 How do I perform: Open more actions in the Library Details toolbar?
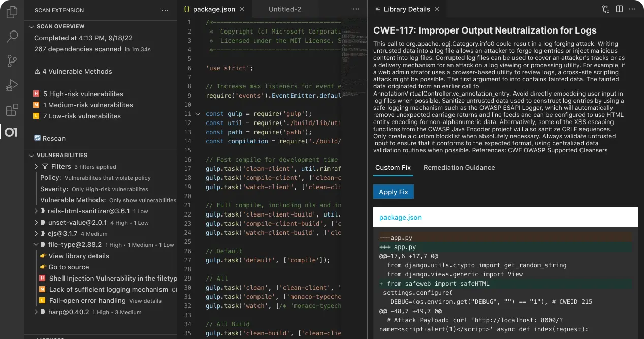click(x=632, y=9)
